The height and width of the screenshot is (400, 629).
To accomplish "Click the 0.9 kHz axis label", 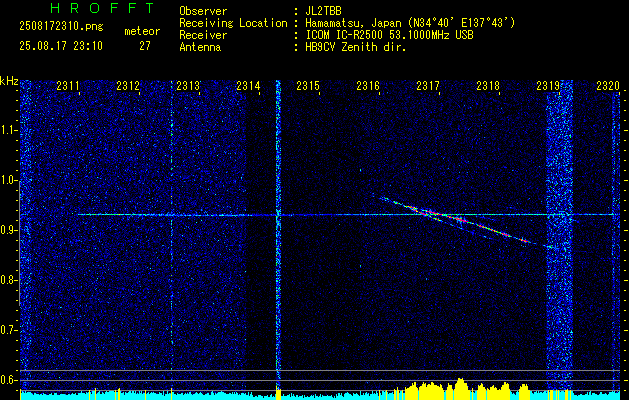I will tap(9, 230).
